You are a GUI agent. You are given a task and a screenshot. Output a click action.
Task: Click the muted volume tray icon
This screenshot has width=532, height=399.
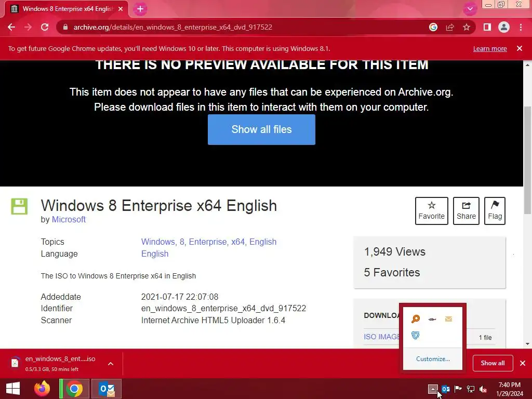click(483, 389)
